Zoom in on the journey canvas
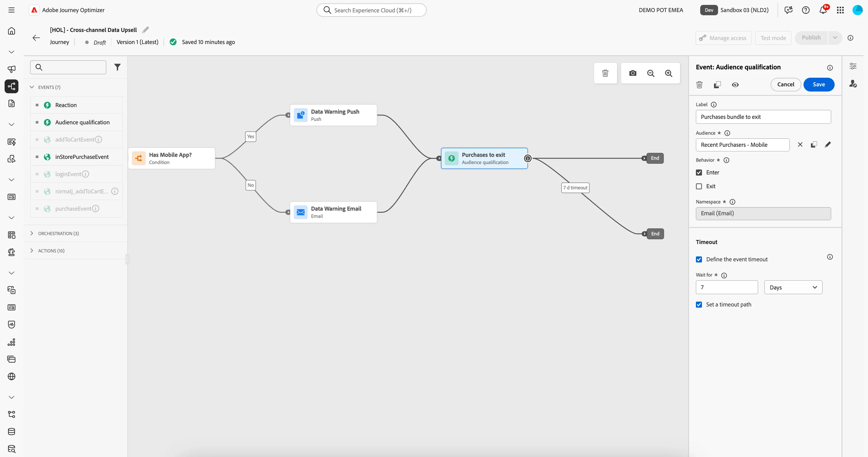The width and height of the screenshot is (868, 457). [x=669, y=73]
